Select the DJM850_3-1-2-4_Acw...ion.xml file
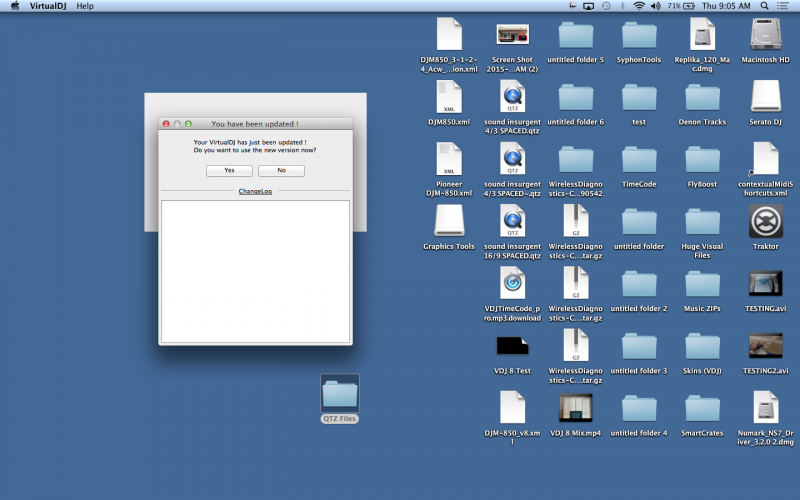Viewport: 800px width, 500px height. [449, 34]
